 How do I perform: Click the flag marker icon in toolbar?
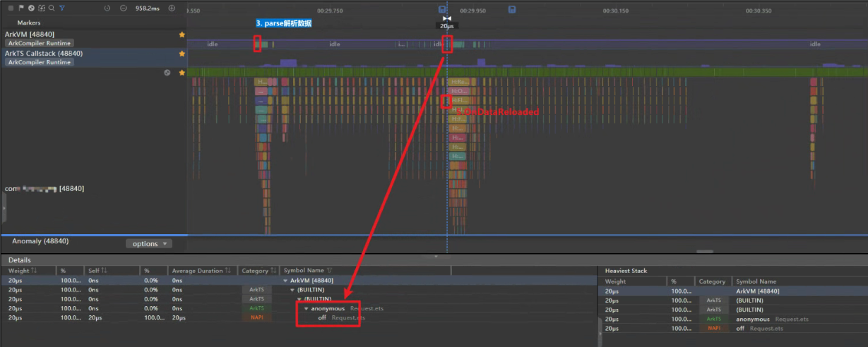coord(21,8)
